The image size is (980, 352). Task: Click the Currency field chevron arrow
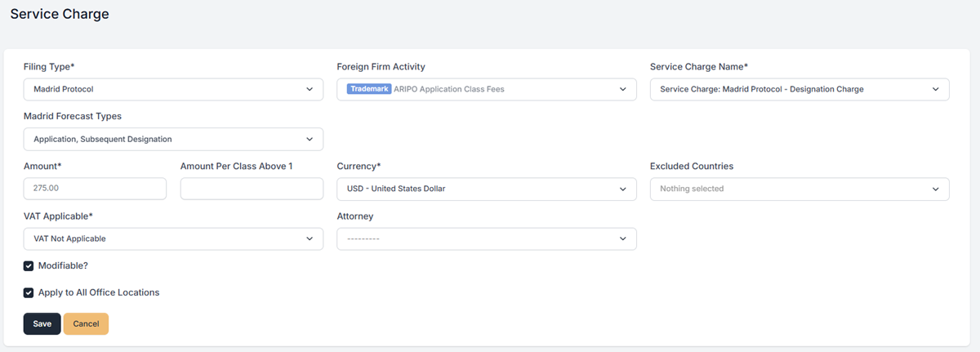[x=622, y=189]
